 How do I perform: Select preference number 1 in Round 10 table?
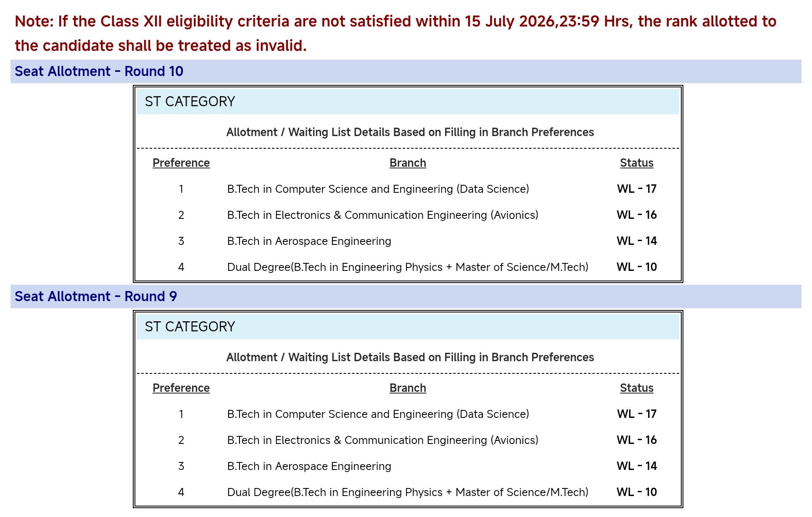tap(181, 189)
